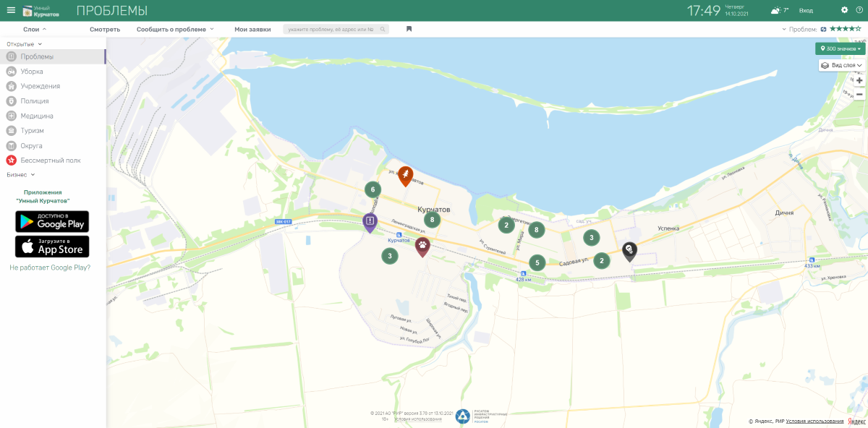868x428 pixels.
Task: Open the Мои заявки tab
Action: coord(252,30)
